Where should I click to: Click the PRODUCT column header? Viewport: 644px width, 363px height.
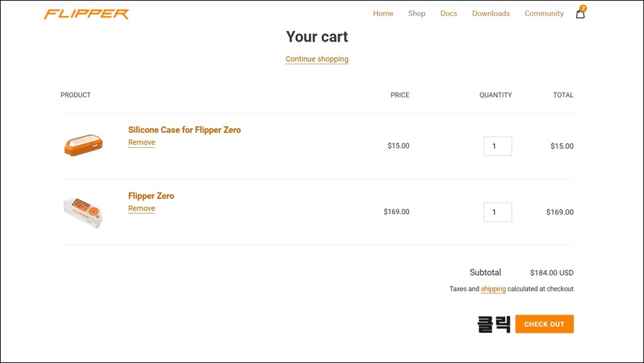(x=76, y=95)
